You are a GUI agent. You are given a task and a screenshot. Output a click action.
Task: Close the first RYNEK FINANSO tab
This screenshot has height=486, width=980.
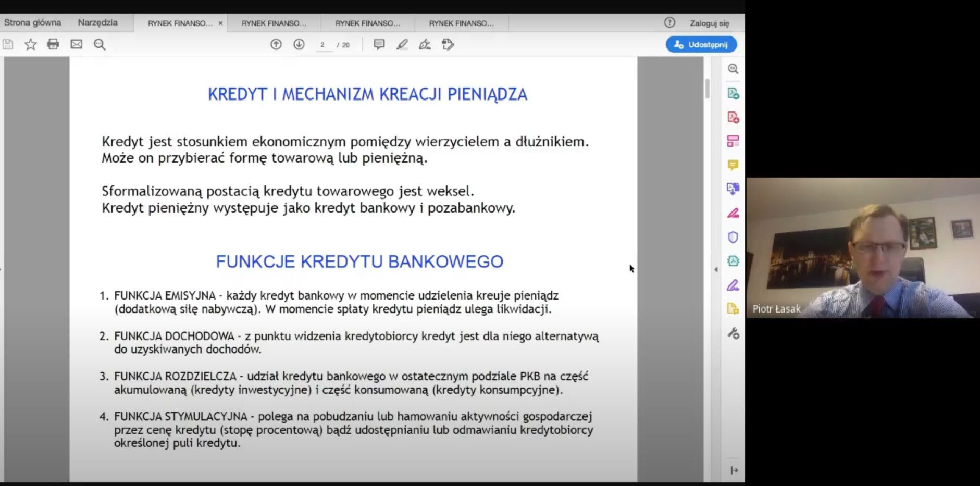point(220,23)
